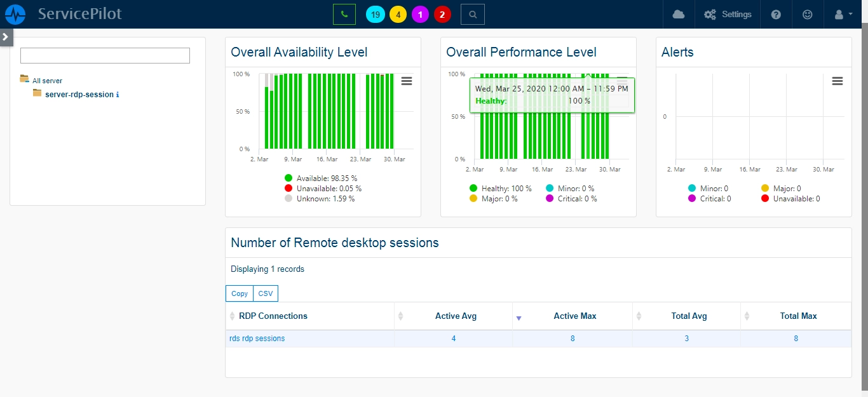Viewport: 868px width, 397px height.
Task: Open the user account dropdown
Action: click(843, 14)
